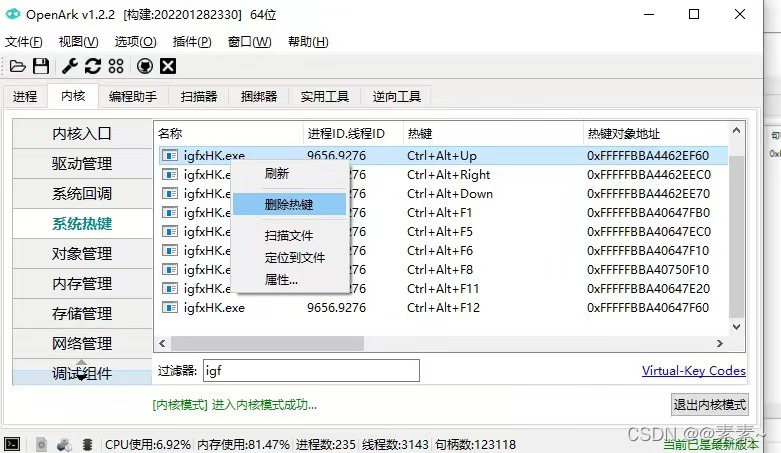
Task: Sort by the 热键 column header
Action: coord(493,134)
